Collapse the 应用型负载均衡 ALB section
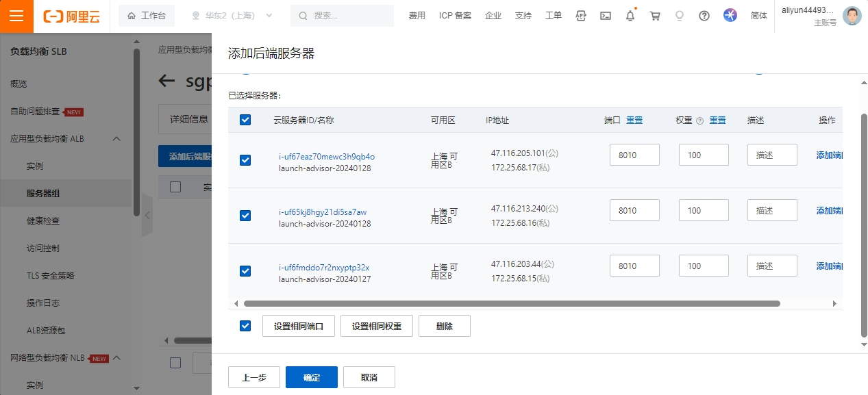The image size is (868, 395). [x=116, y=139]
